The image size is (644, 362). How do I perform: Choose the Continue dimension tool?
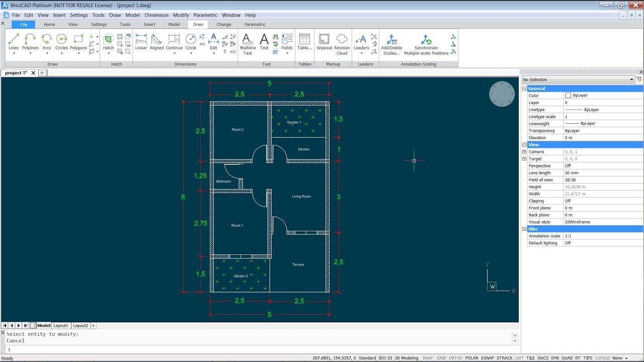174,42
